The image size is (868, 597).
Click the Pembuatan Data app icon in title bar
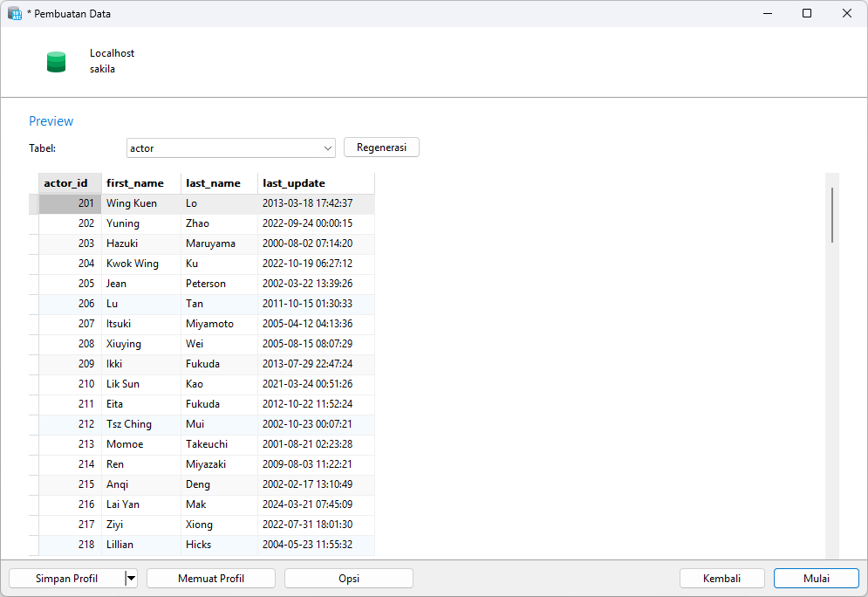pyautogui.click(x=14, y=13)
